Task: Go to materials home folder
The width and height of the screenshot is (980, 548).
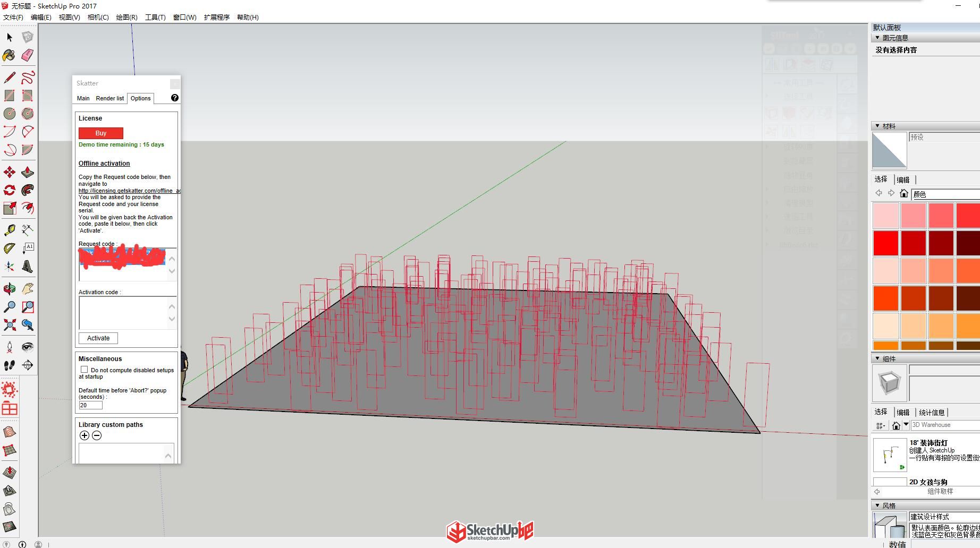Action: pyautogui.click(x=903, y=193)
